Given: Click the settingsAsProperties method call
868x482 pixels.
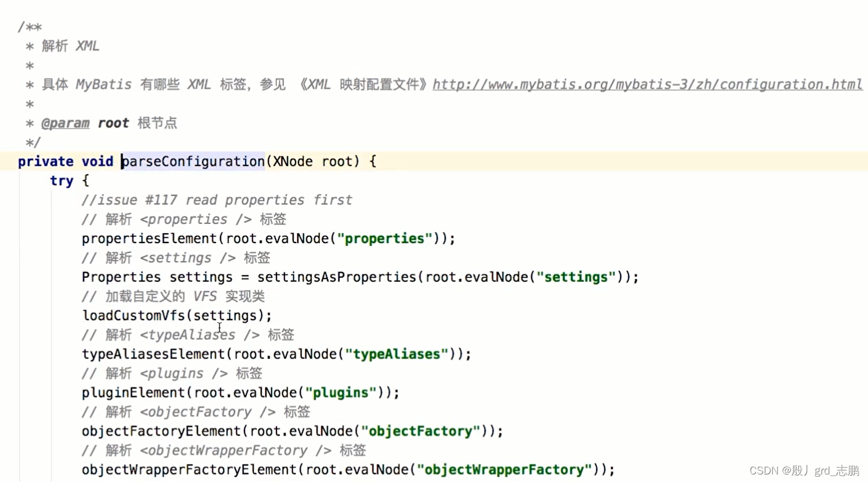Looking at the screenshot, I should [337, 277].
